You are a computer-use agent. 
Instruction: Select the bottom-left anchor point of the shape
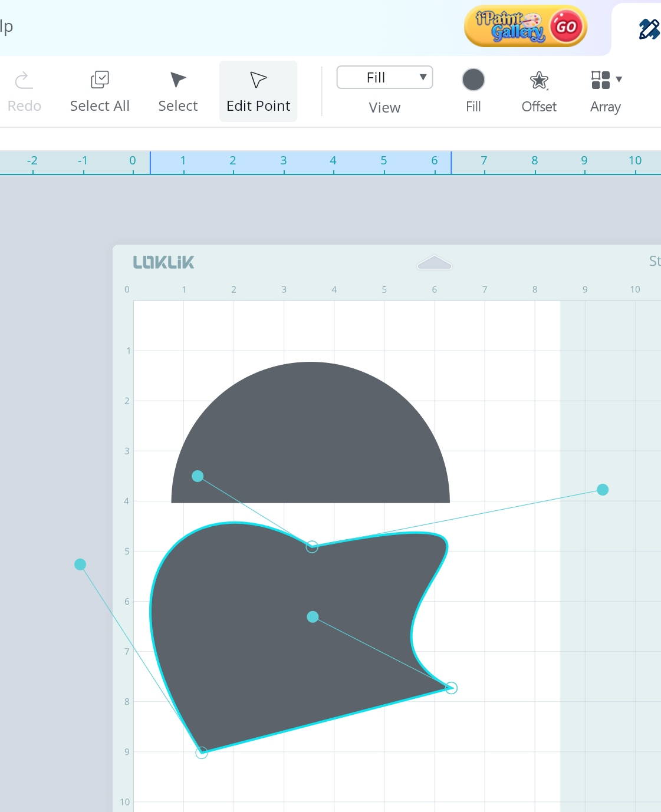pos(202,752)
